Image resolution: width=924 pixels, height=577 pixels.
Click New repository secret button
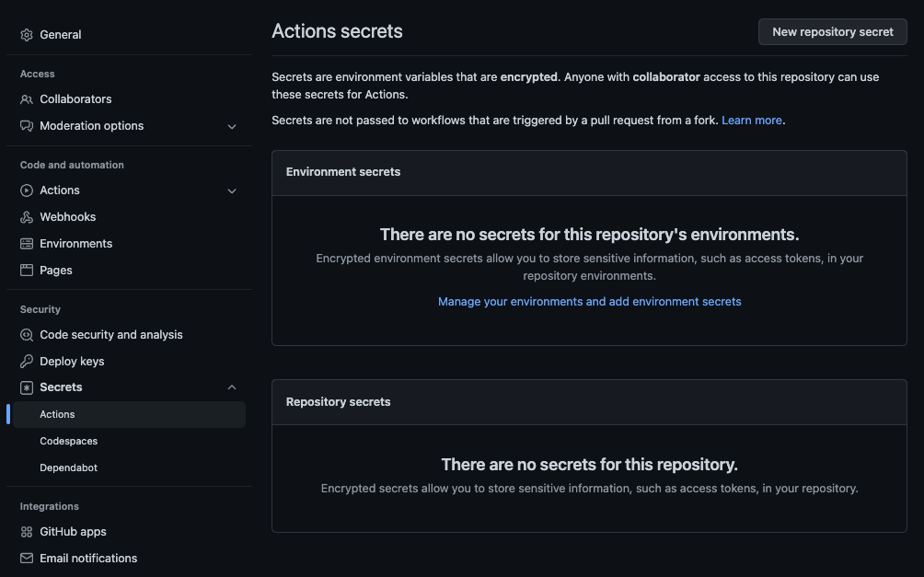tap(832, 32)
